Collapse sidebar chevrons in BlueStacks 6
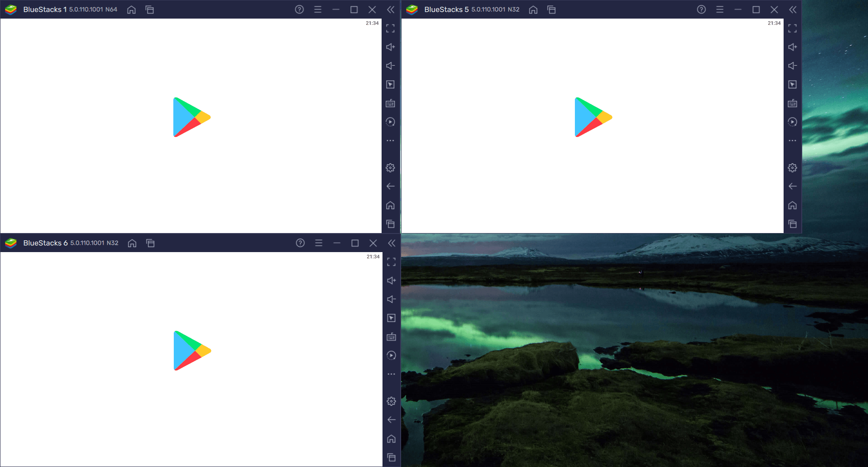This screenshot has width=868, height=467. tap(392, 243)
